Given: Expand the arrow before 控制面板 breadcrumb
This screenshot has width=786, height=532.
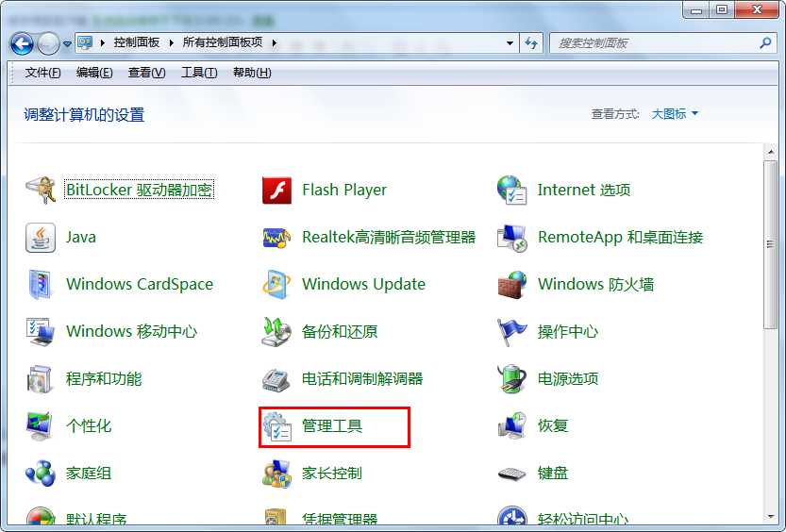Looking at the screenshot, I should [x=102, y=43].
